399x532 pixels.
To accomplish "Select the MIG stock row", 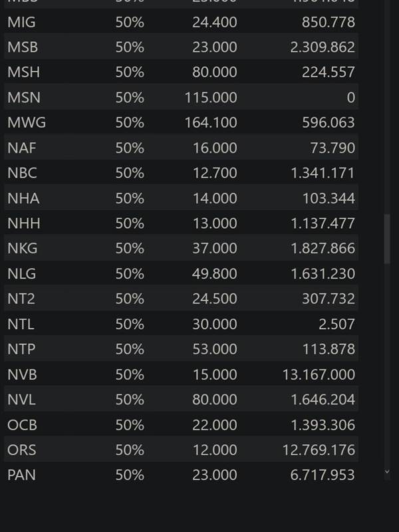I will 181,22.
